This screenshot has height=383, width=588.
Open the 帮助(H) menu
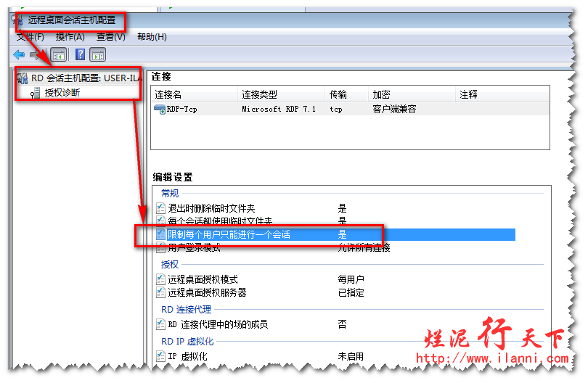tap(152, 37)
